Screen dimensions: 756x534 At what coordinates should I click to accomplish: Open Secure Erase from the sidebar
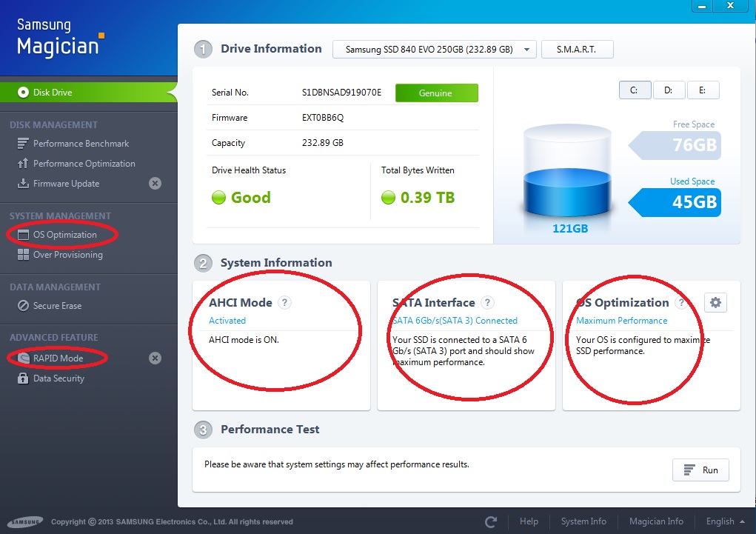[x=57, y=306]
